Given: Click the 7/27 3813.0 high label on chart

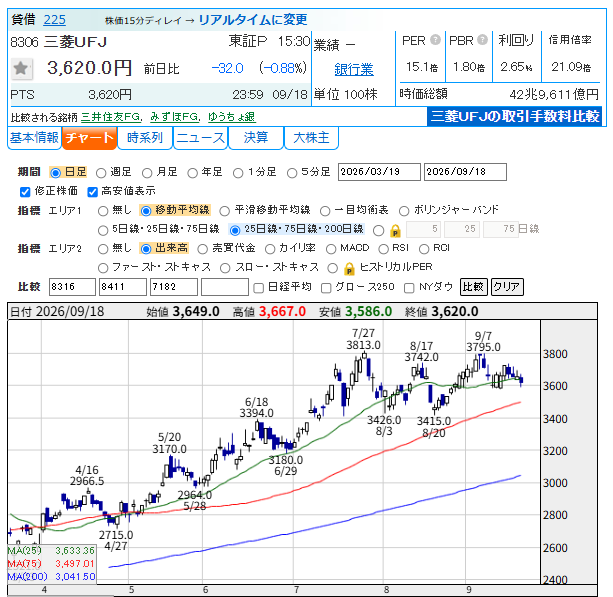Looking at the screenshot, I should [x=363, y=339].
